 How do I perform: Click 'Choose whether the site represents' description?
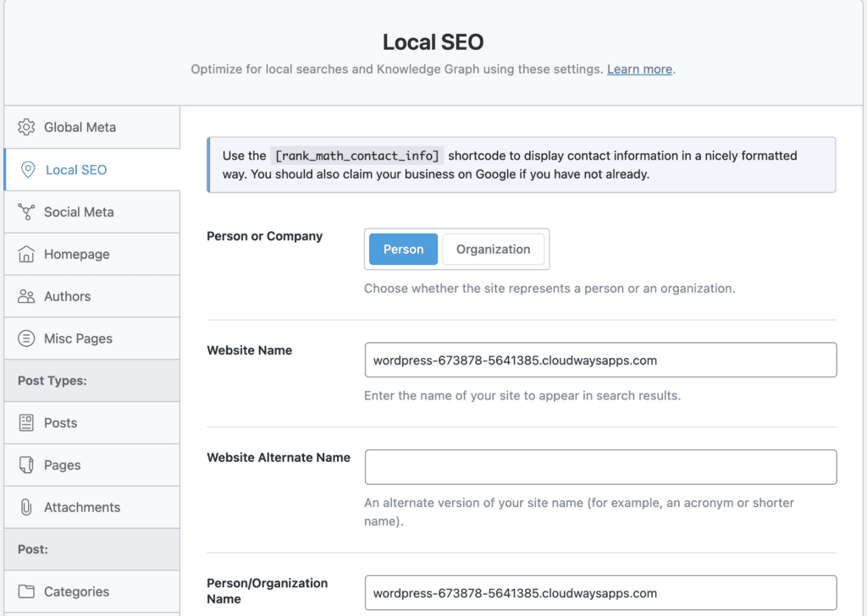549,289
